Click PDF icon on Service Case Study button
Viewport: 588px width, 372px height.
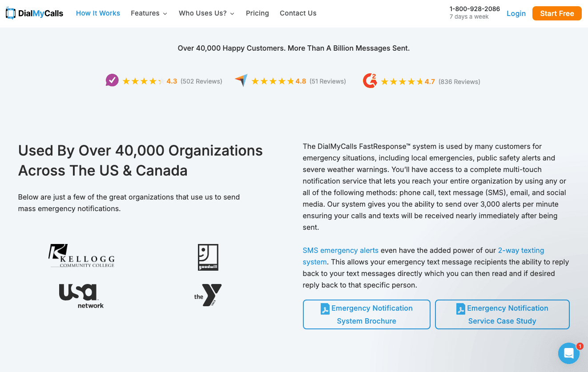461,308
